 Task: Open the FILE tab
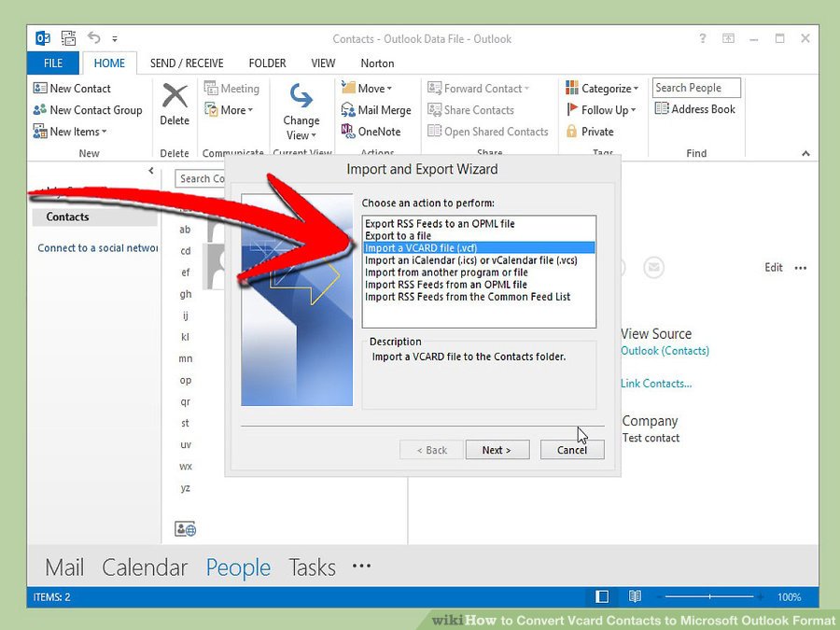53,63
